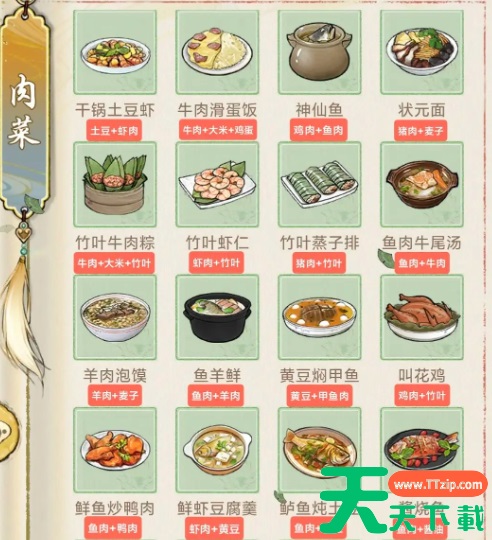Viewport: 492px width, 540px height.
Task: Select the 竹叶牛肉粽 dish icon
Action: 115,184
